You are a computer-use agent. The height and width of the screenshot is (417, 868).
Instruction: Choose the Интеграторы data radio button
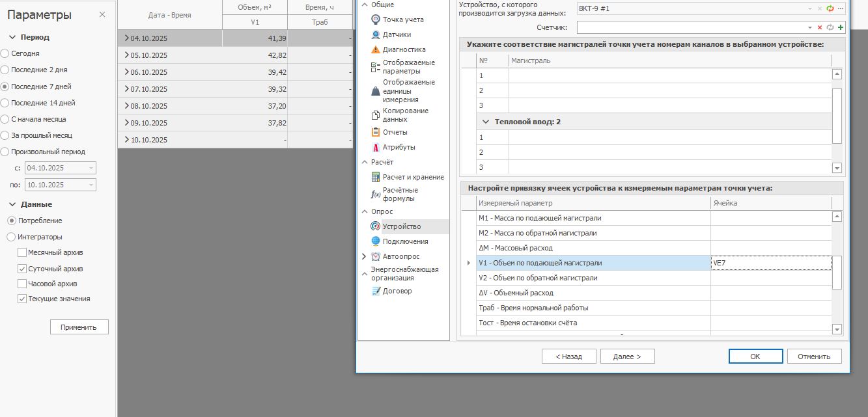pos(11,237)
